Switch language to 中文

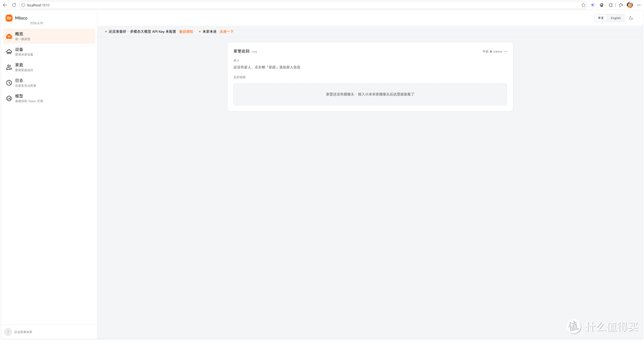pyautogui.click(x=601, y=18)
